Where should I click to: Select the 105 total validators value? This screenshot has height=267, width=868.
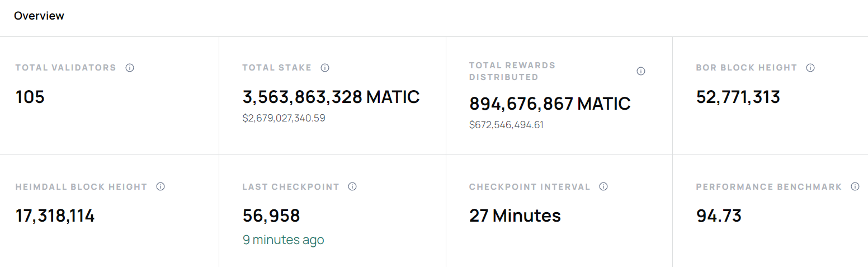click(30, 97)
